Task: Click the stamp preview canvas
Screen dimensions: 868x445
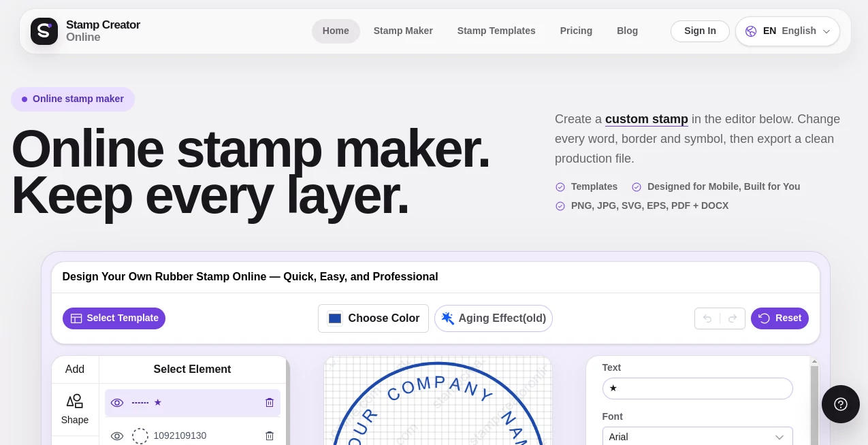Action: (438, 401)
